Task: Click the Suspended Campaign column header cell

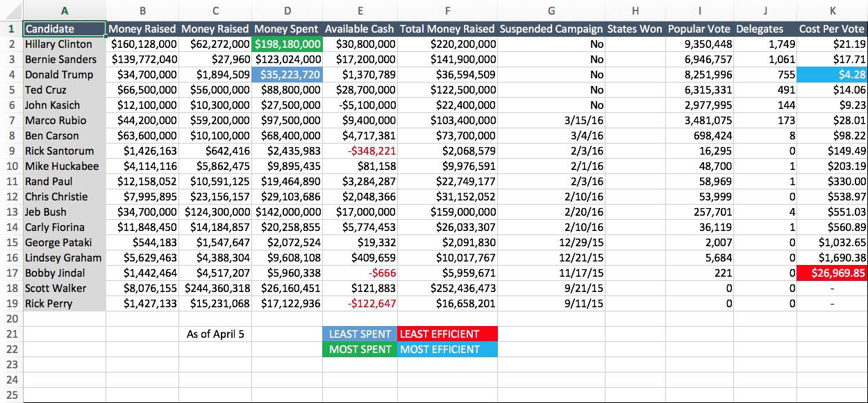Action: tap(551, 29)
